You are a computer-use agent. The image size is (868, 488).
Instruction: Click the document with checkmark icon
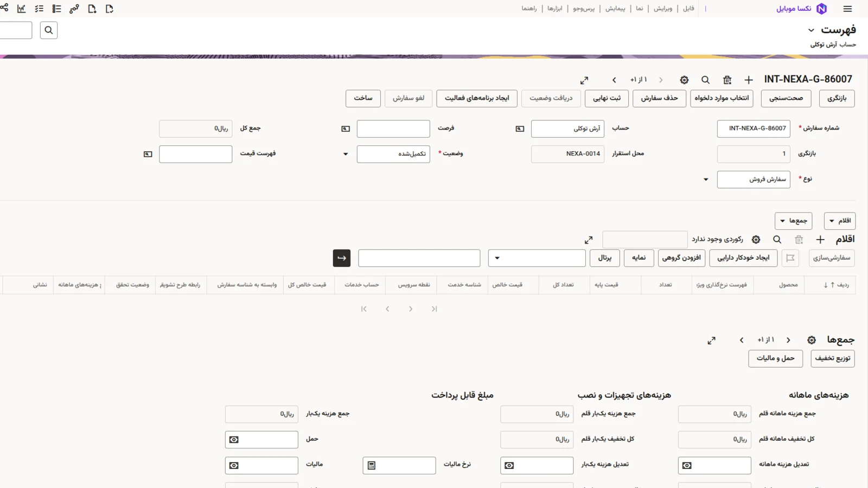(x=110, y=9)
